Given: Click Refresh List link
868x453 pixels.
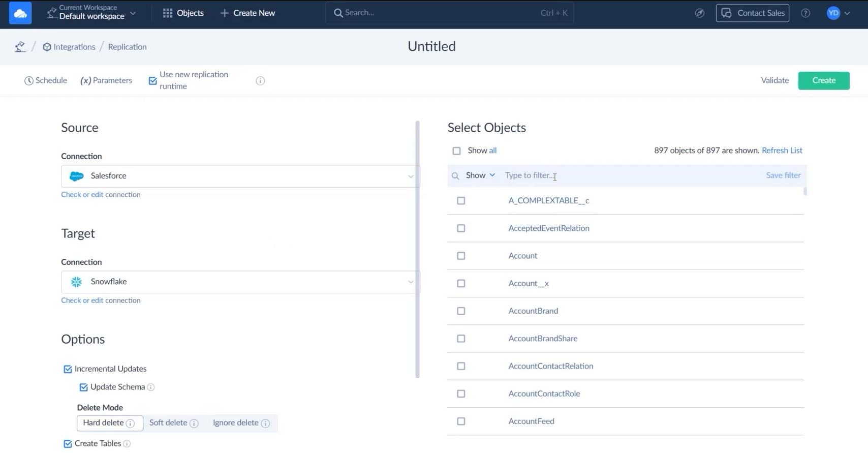Looking at the screenshot, I should 782,150.
